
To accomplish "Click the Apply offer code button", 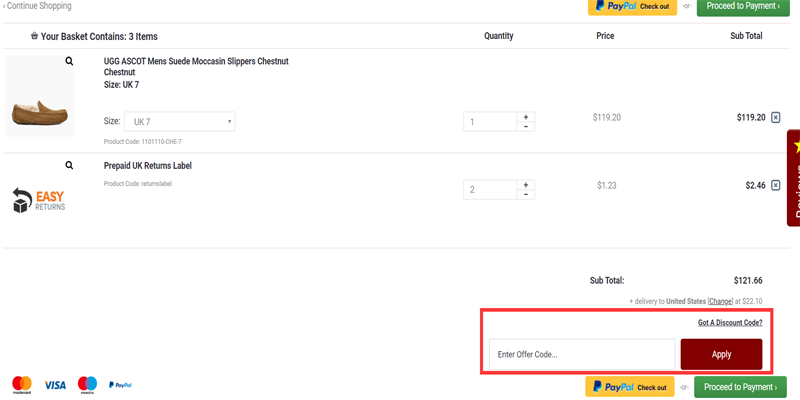I will pos(721,354).
